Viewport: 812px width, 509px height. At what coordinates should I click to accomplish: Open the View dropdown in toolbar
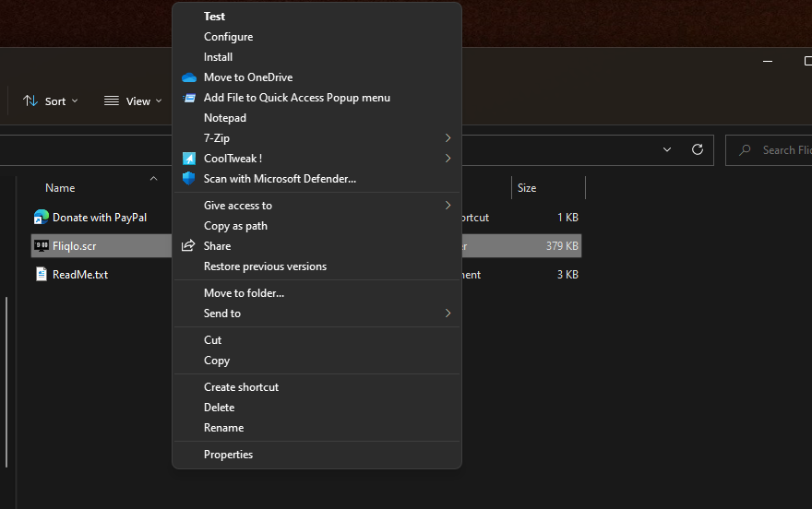133,101
